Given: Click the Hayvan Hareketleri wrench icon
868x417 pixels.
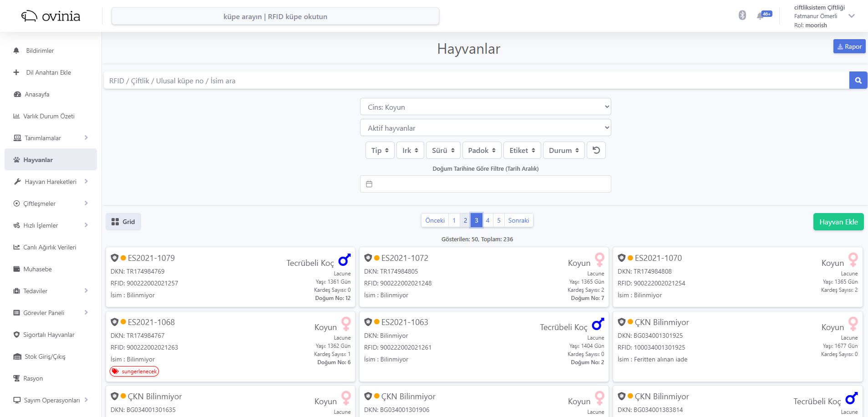Looking at the screenshot, I should click(17, 182).
